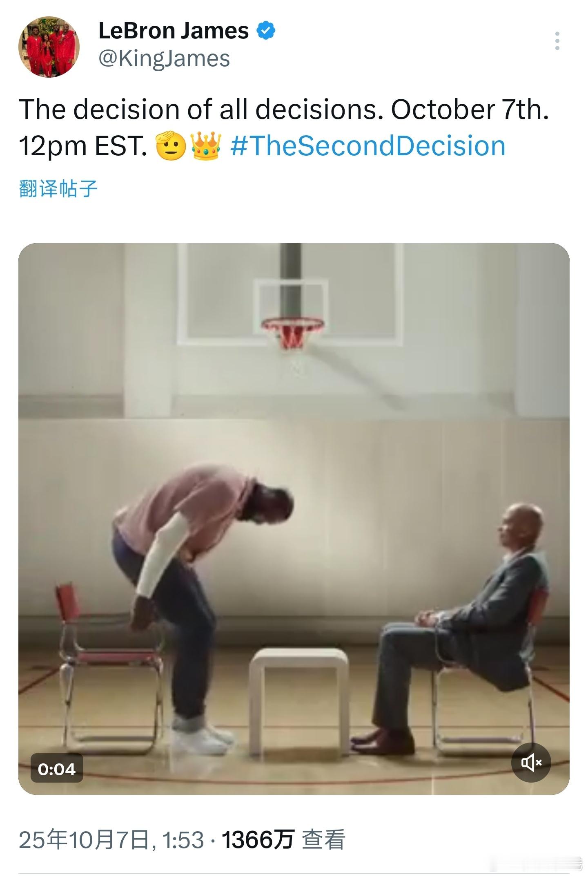This screenshot has height=877, width=588.
Task: Click the @KingJames handle
Action: [164, 58]
